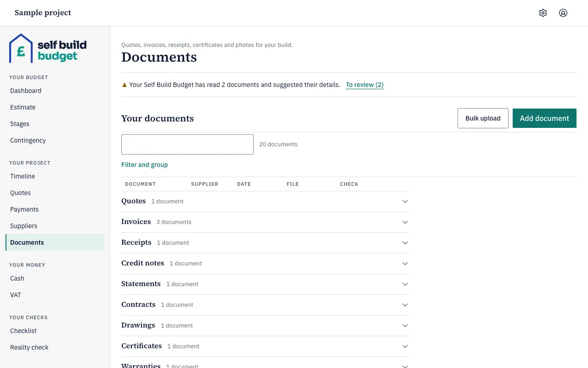
Task: Click the Add document button
Action: pos(544,118)
